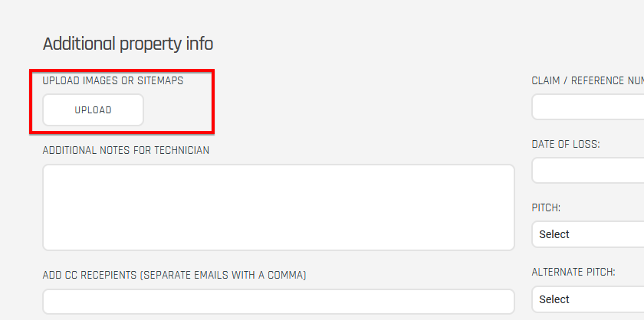Viewport: 644px width, 320px height.
Task: Click the 'Upload Images or Sitemaps' label
Action: [113, 80]
